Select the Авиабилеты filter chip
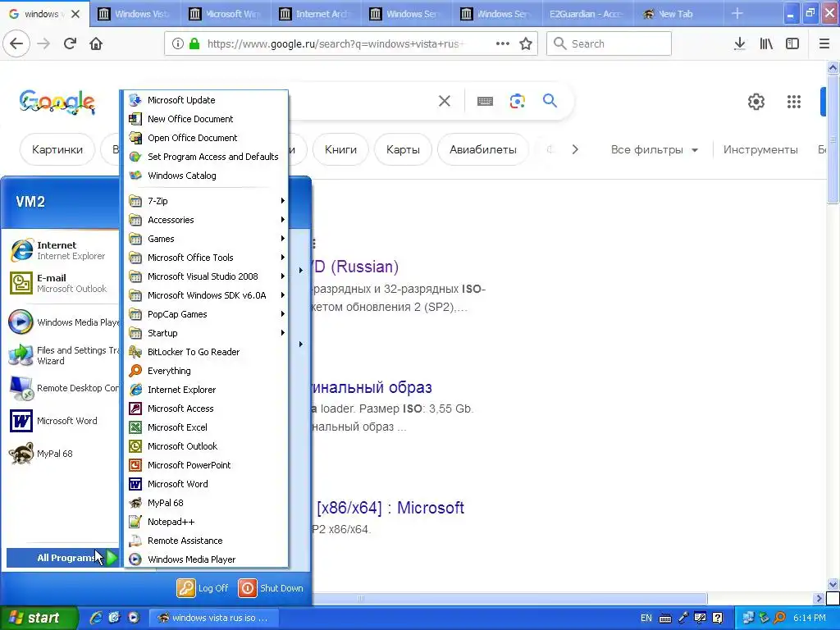 482,149
